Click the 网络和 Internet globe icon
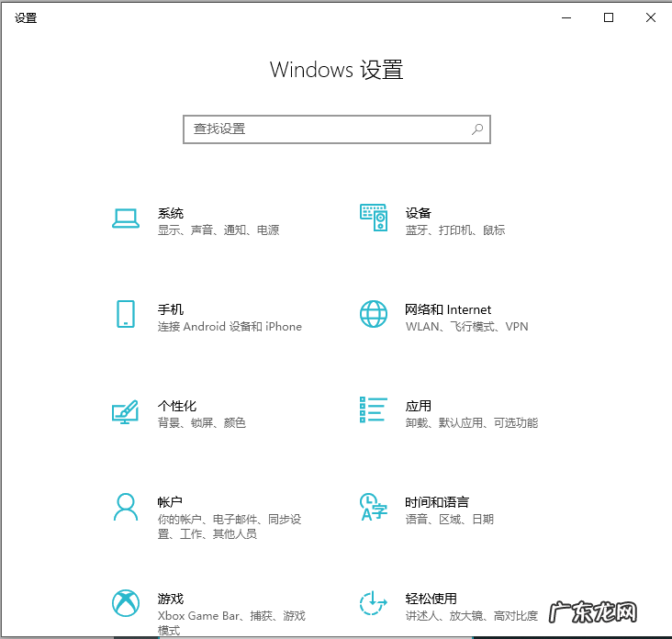 click(374, 314)
